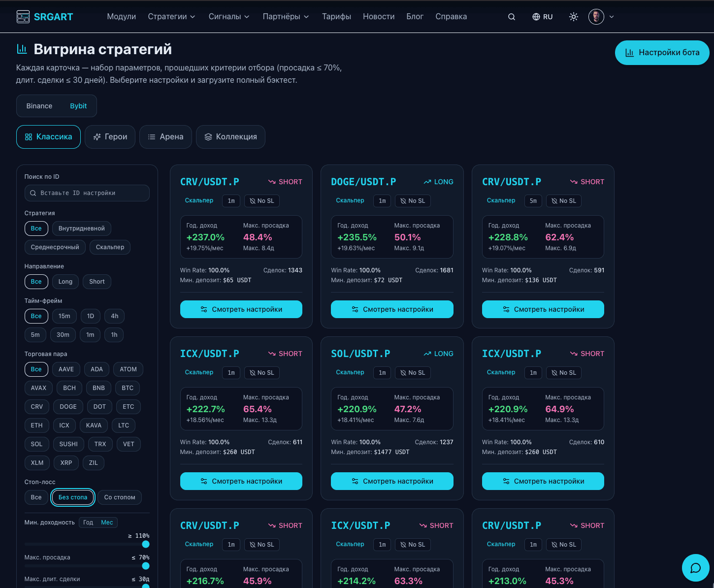Click the SRGART logo icon
The image size is (714, 588).
(23, 16)
